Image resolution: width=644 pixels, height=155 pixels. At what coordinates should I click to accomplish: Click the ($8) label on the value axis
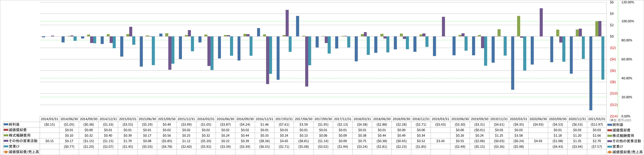(x=613, y=82)
